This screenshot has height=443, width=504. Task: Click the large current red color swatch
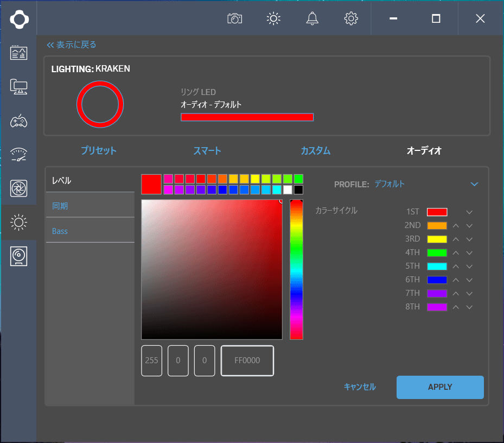click(151, 185)
